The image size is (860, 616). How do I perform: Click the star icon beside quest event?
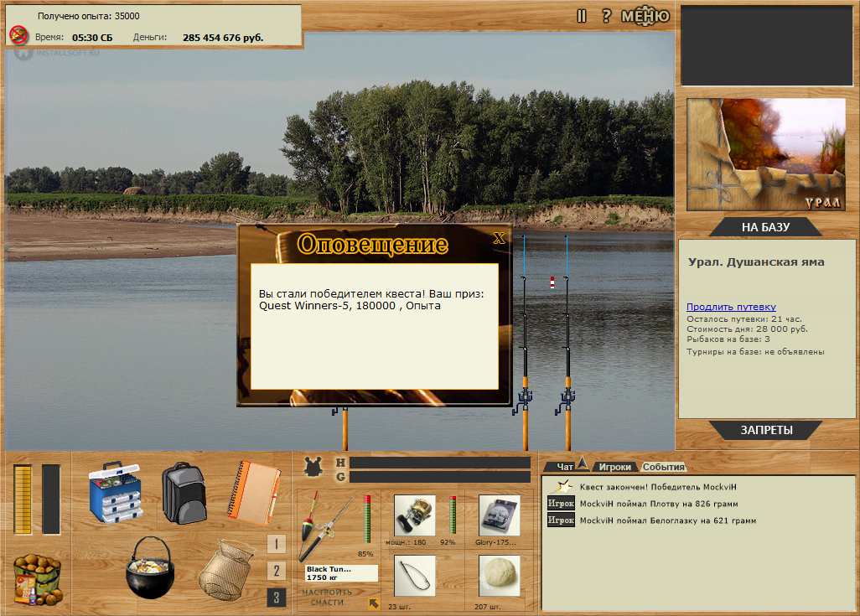coord(562,486)
